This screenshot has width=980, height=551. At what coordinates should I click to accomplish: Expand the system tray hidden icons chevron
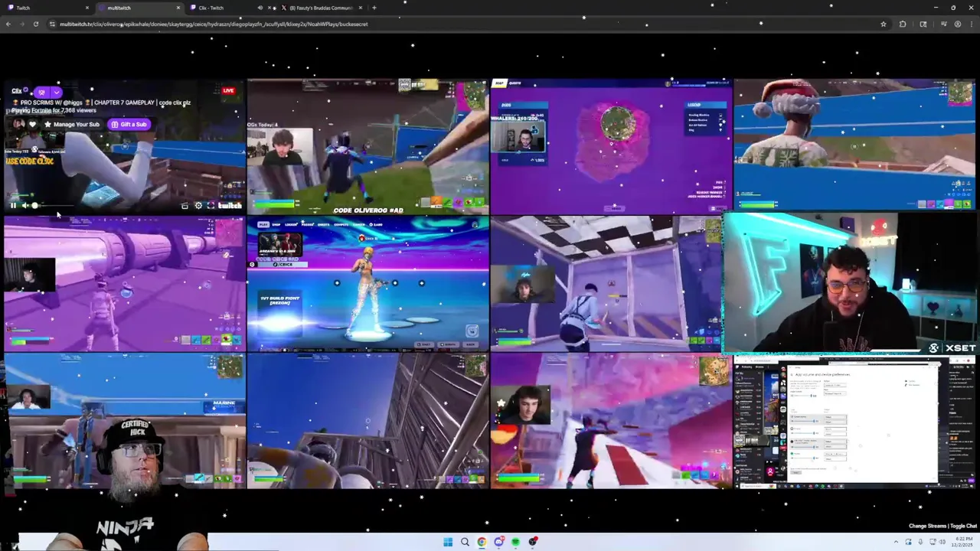point(897,542)
